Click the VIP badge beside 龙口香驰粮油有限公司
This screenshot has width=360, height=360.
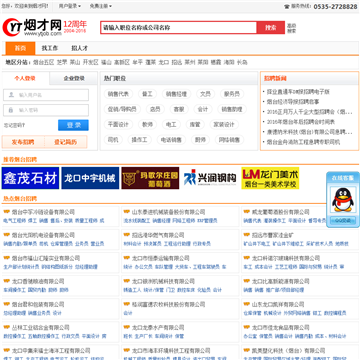pyautogui.click(x=6, y=281)
